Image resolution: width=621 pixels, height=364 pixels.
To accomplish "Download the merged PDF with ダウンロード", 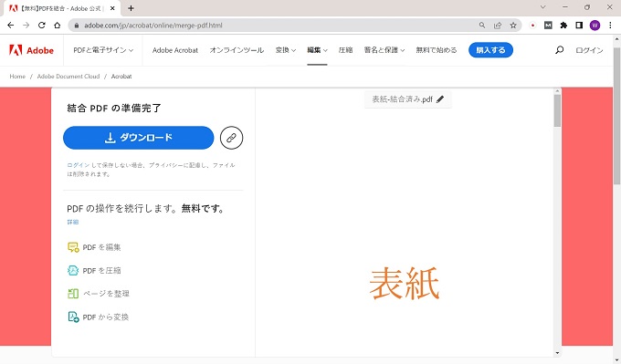I will click(138, 138).
